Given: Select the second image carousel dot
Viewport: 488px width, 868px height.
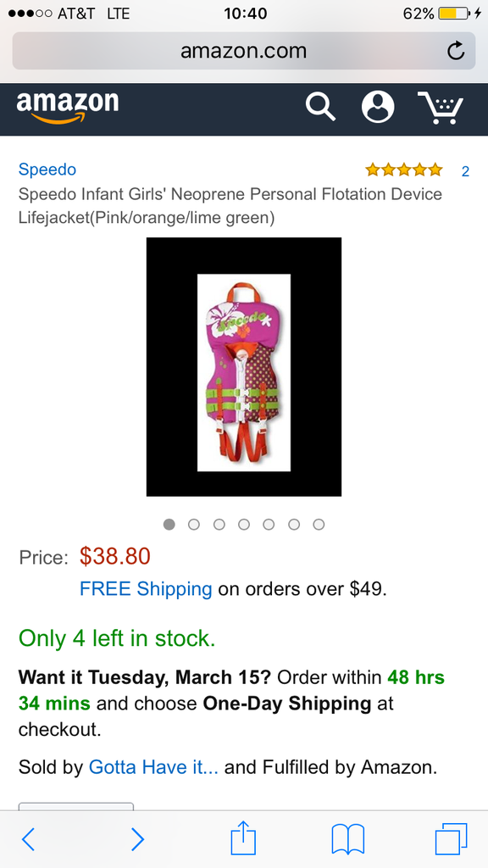Looking at the screenshot, I should point(194,524).
